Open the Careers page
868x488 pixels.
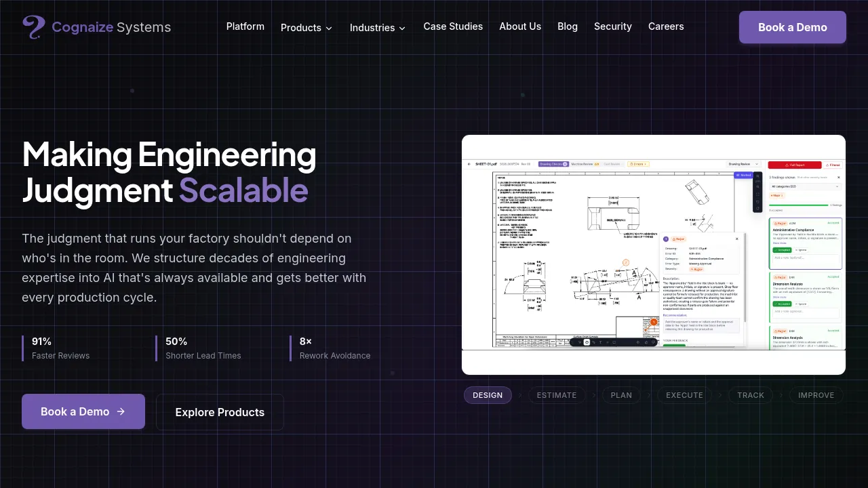point(666,26)
